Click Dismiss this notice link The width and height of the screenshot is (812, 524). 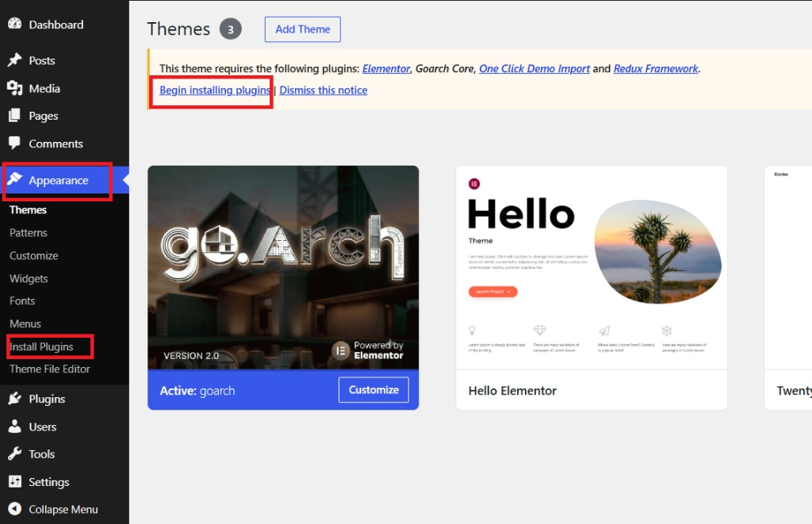[x=324, y=90]
